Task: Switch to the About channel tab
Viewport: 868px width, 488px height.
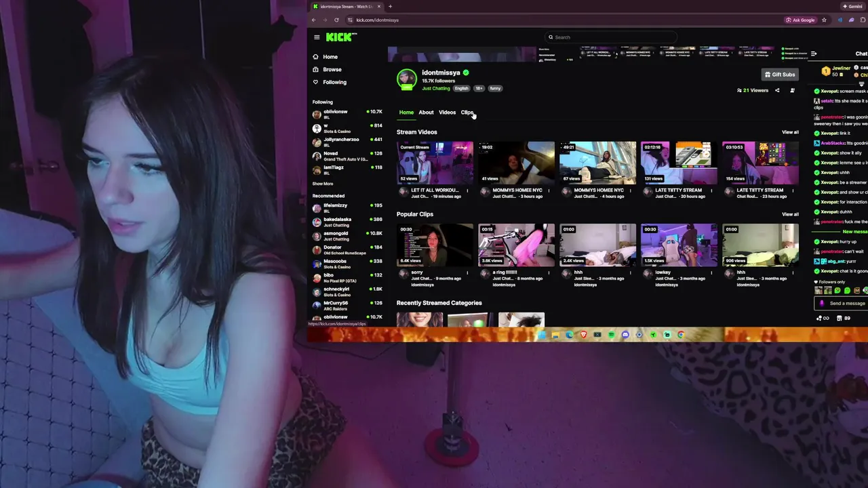Action: (426, 113)
